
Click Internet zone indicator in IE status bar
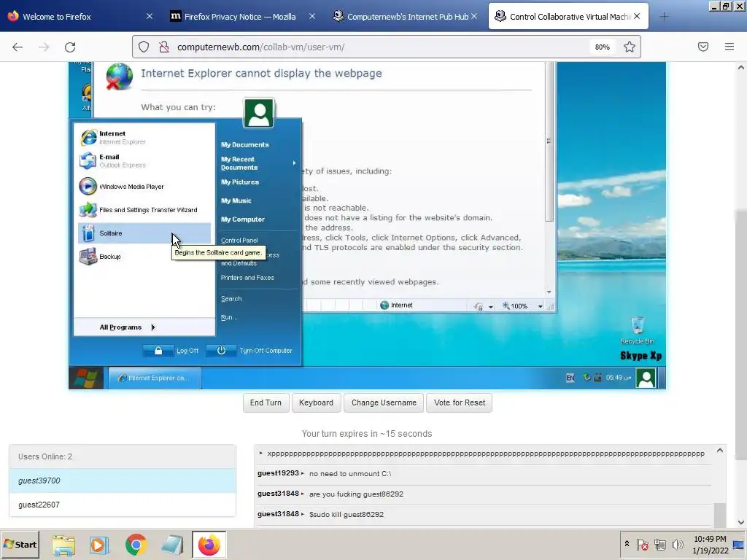click(x=396, y=306)
